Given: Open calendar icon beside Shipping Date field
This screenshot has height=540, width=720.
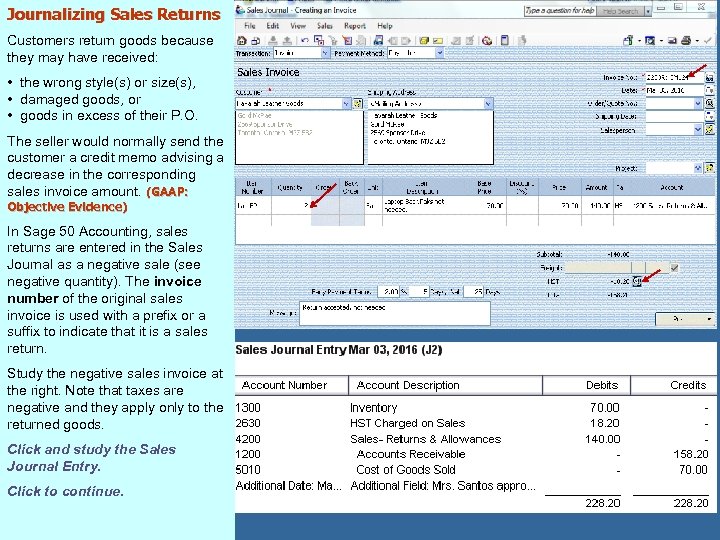Looking at the screenshot, I should click(709, 116).
